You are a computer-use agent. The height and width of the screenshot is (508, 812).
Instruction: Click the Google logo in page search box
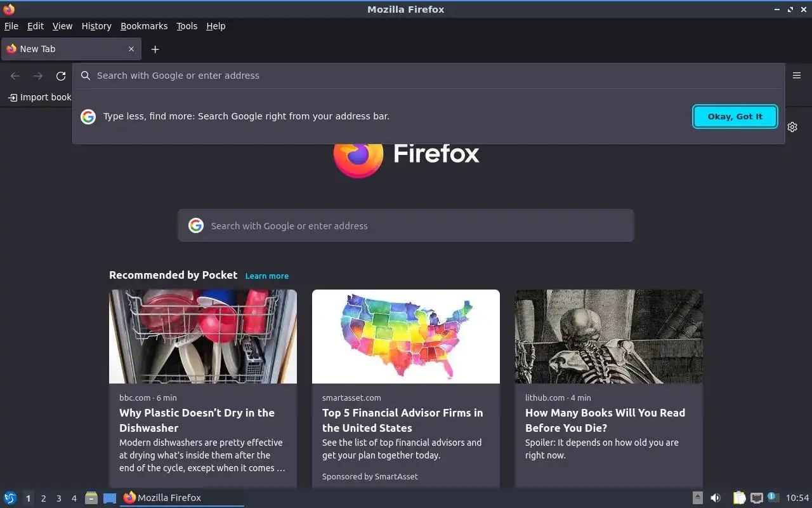[196, 225]
